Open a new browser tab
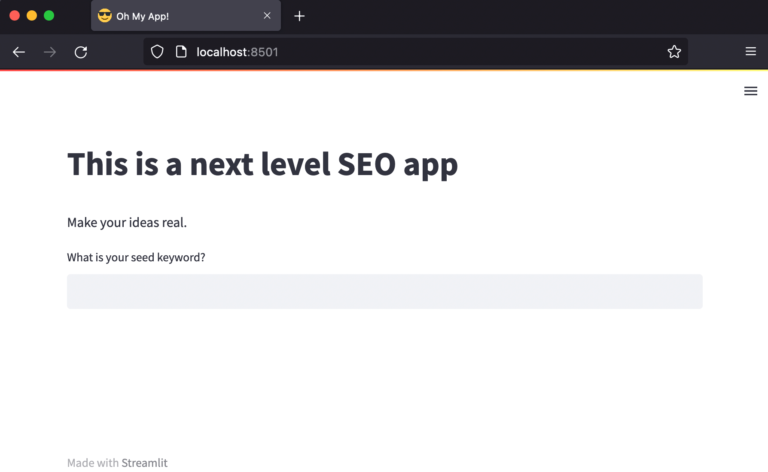 click(x=299, y=16)
